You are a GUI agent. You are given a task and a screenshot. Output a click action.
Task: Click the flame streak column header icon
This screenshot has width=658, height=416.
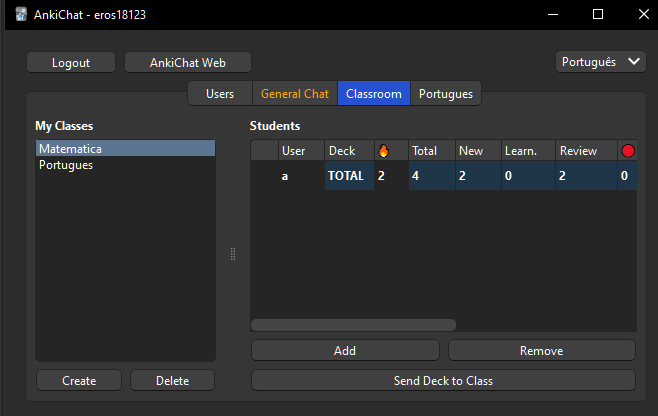[x=383, y=151]
